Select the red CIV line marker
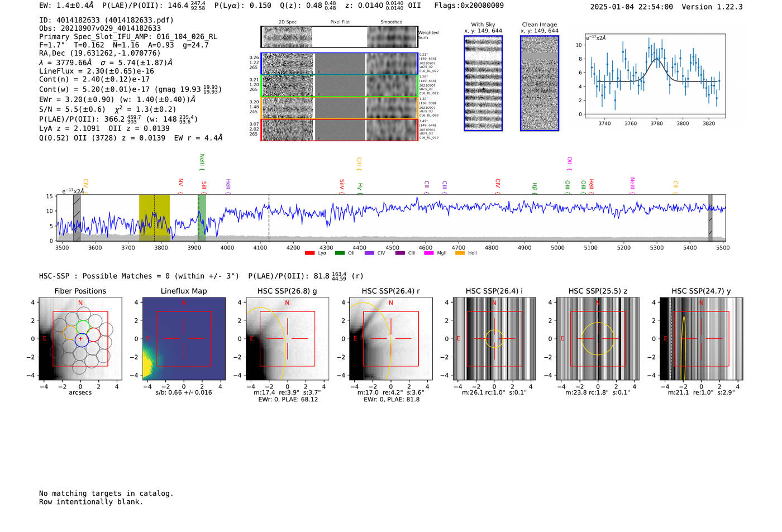The width and height of the screenshot is (782, 532). (498, 186)
